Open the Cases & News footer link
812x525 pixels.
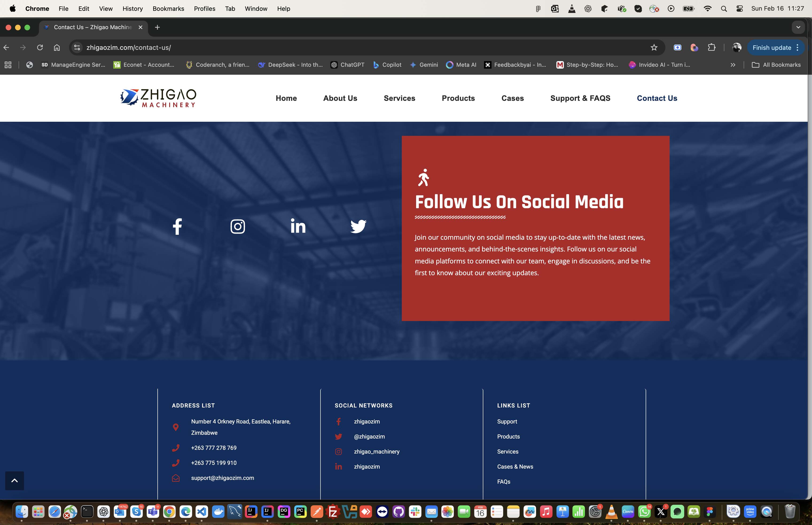click(515, 466)
